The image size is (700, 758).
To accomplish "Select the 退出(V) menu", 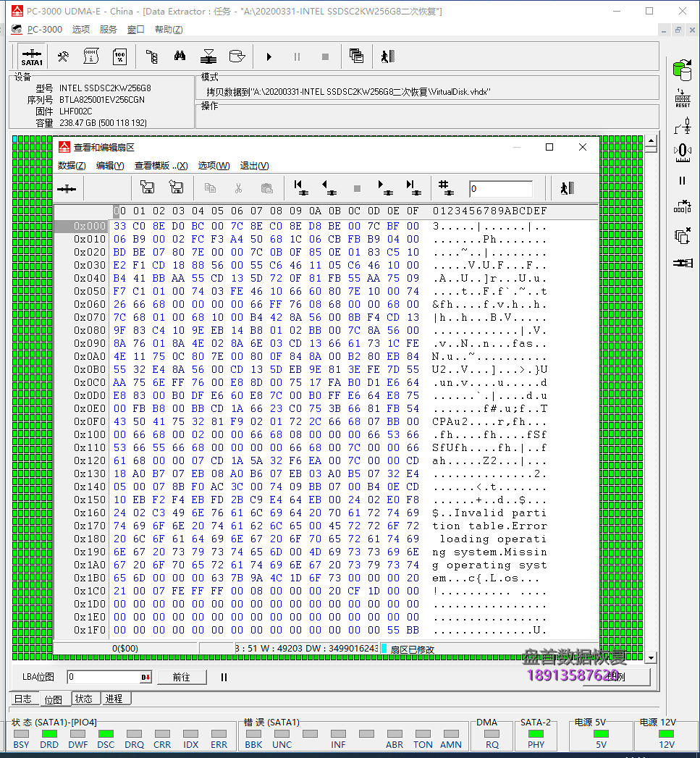I will point(254,166).
